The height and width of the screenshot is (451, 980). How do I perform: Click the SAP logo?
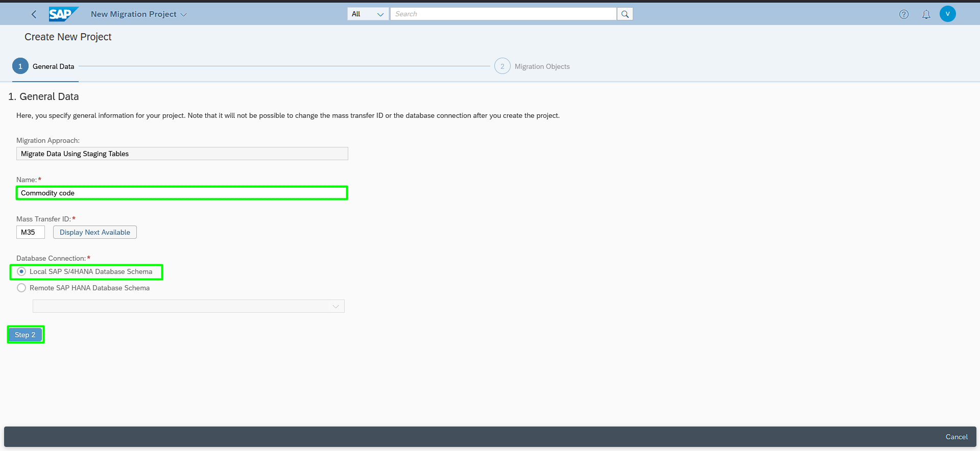tap(63, 14)
